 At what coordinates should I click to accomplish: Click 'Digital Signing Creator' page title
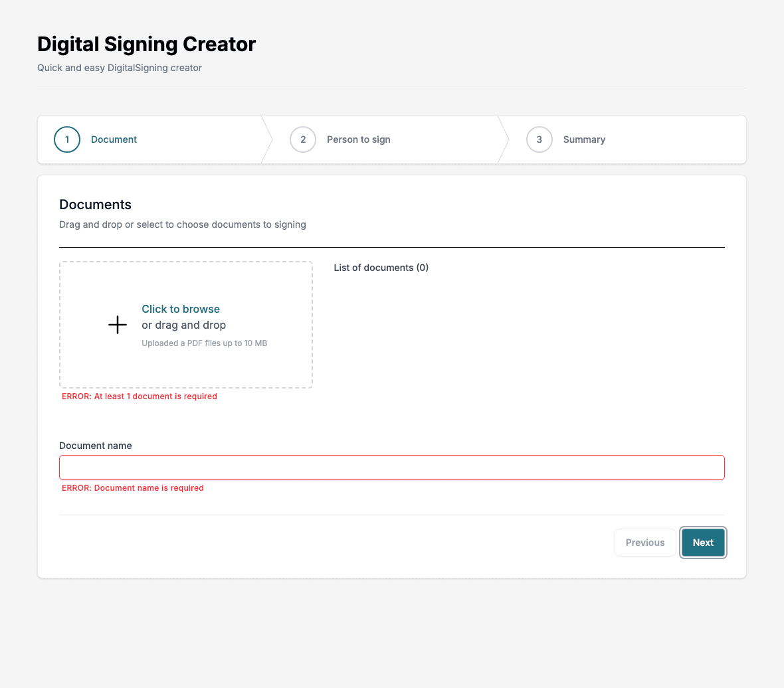click(146, 44)
